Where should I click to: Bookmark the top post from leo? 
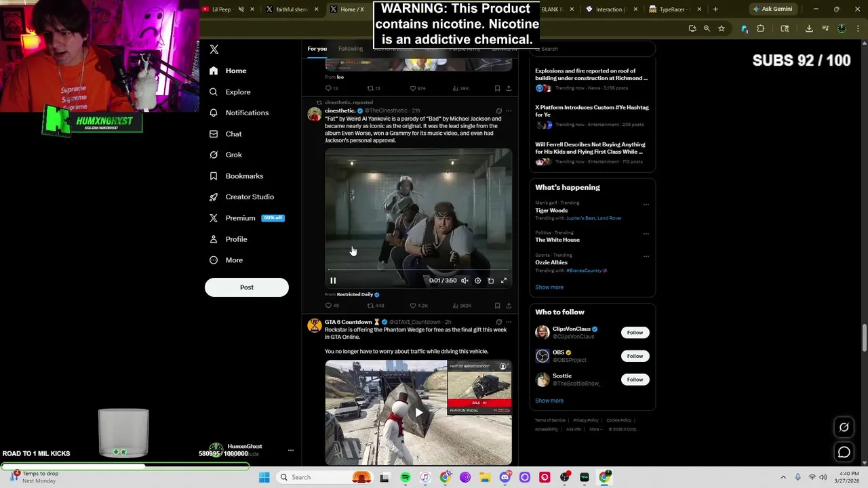(x=497, y=88)
